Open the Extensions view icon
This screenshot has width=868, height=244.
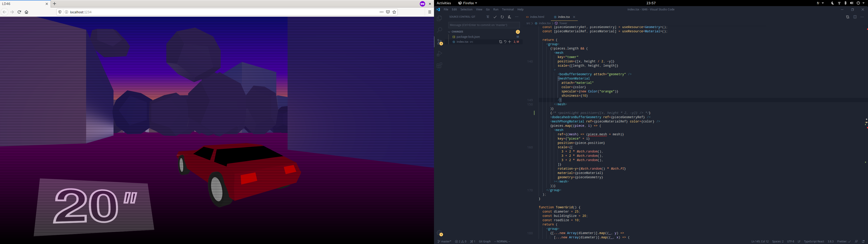(439, 65)
